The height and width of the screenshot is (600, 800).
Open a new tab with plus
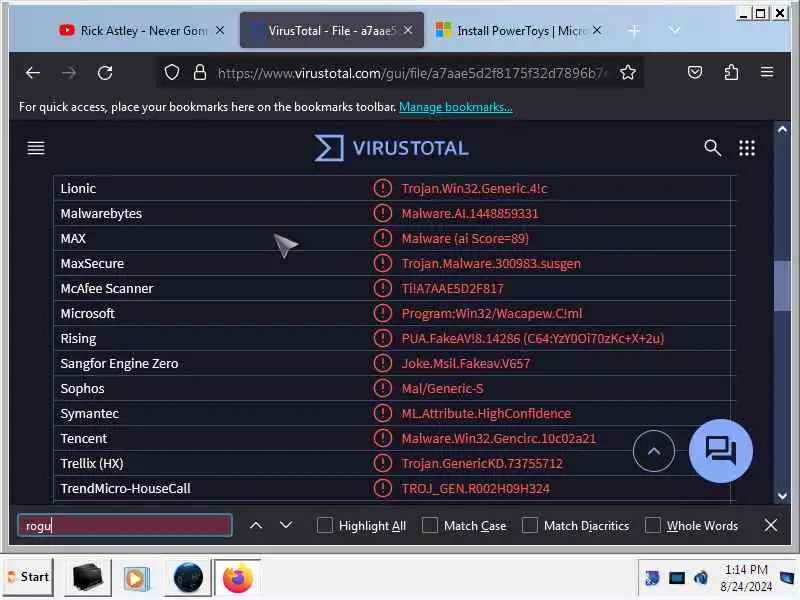pos(634,31)
